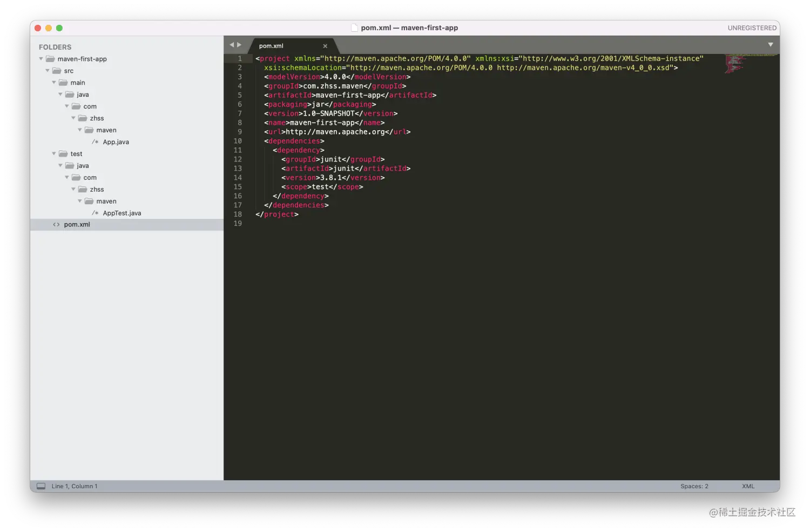Click the version 1.0-SNAPSHOT text
The width and height of the screenshot is (810, 532).
tap(328, 113)
